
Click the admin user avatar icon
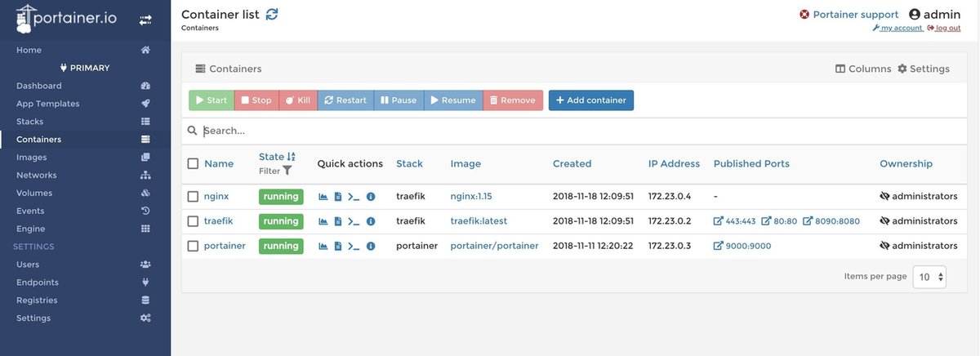tap(915, 15)
